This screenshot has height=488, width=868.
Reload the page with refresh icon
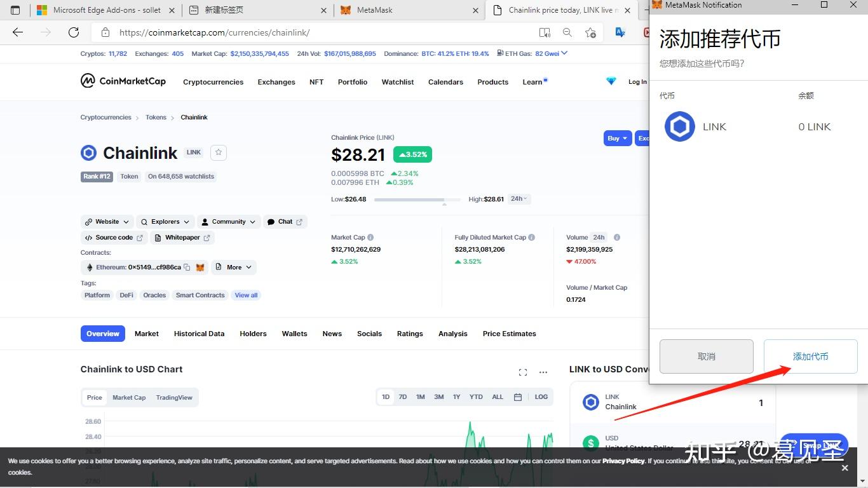coord(74,32)
